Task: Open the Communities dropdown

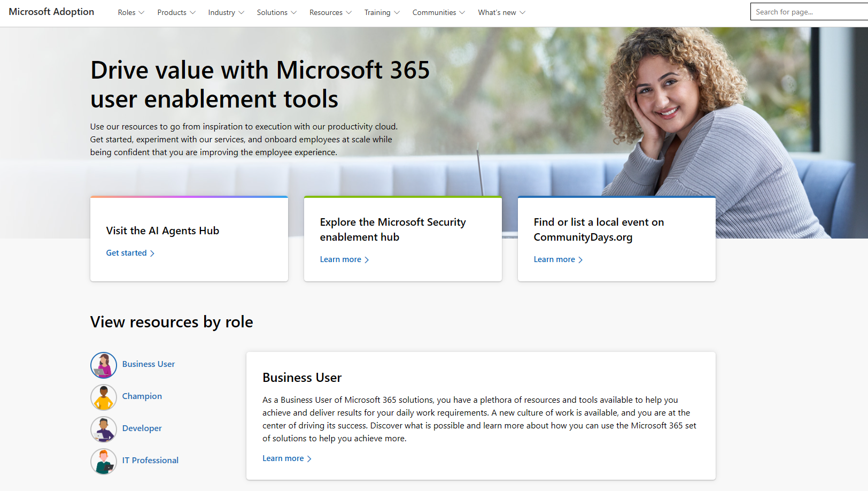Action: pyautogui.click(x=438, y=12)
